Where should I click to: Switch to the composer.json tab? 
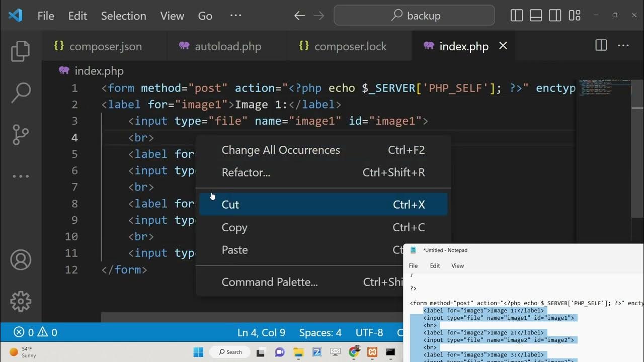click(x=105, y=46)
